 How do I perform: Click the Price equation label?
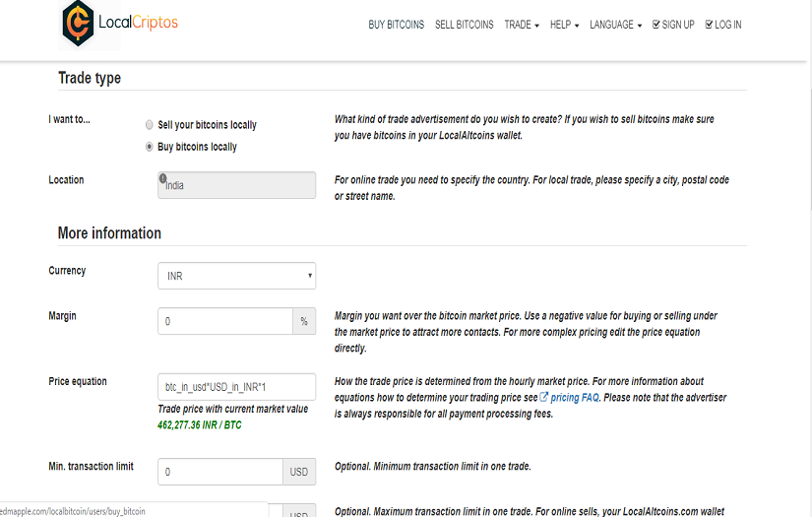coord(78,381)
